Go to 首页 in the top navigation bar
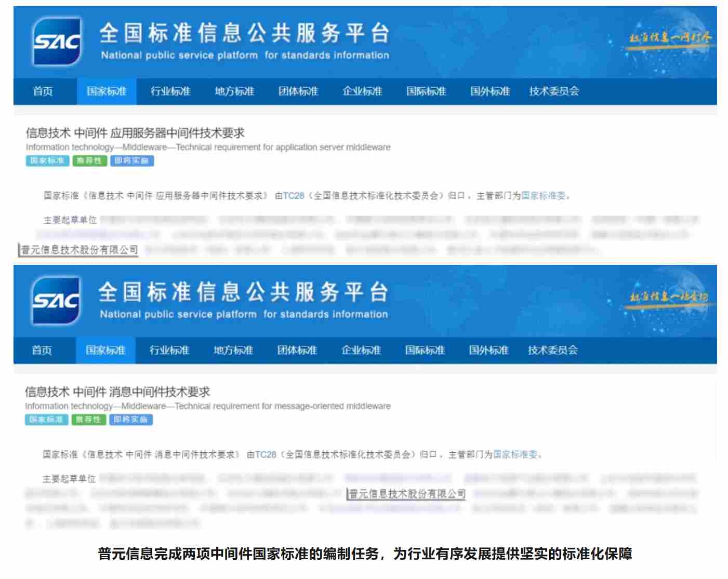Viewport: 728px width, 579px height. point(43,91)
